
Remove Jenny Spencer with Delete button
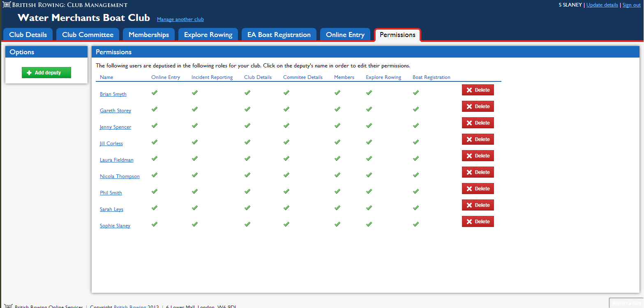coord(478,123)
